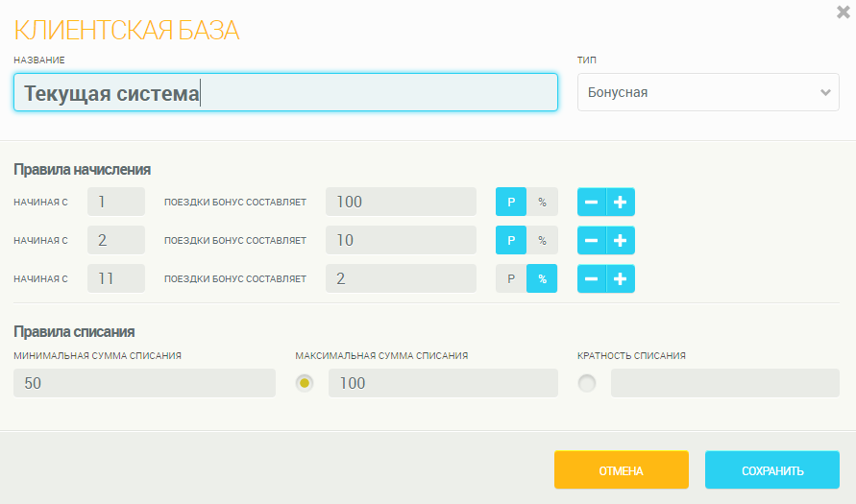Click plus button in third accrual rule row

621,278
